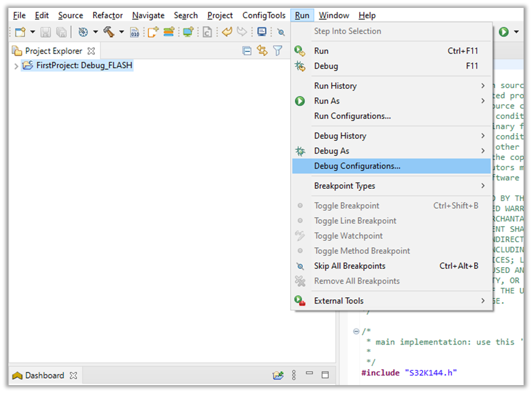Click the back navigation yellow arrow icon
The width and height of the screenshot is (532, 393).
[226, 32]
